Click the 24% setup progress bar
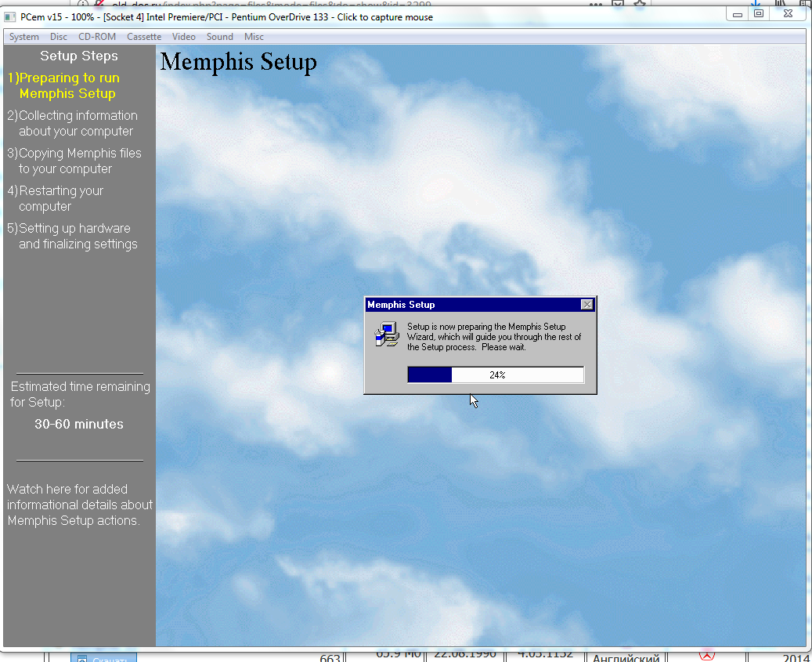Image resolution: width=812 pixels, height=662 pixels. 496,375
